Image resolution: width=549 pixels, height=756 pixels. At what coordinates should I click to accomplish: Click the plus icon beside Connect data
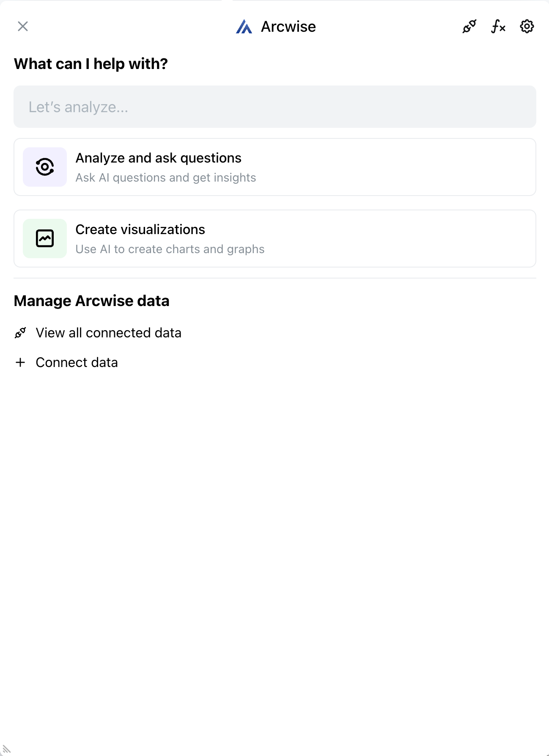(20, 362)
